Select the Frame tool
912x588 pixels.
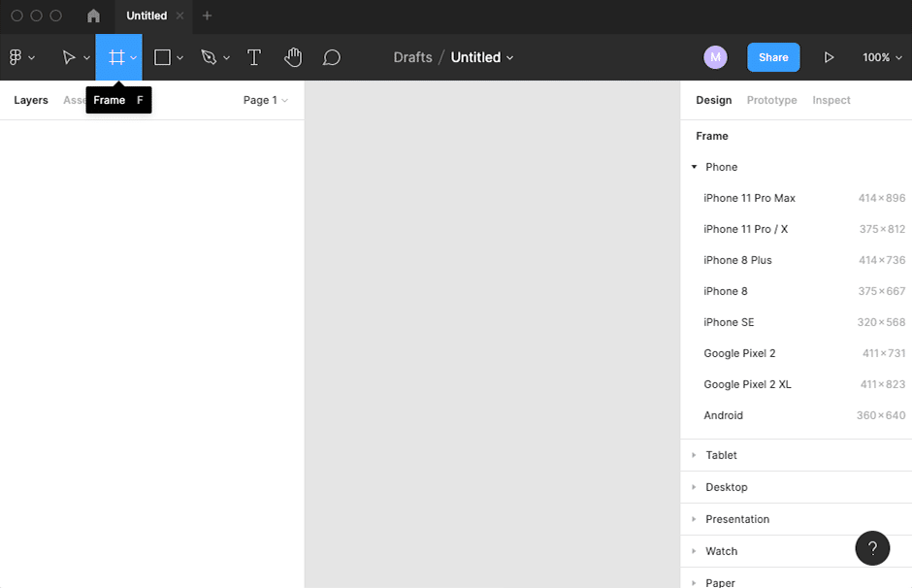[x=116, y=57]
